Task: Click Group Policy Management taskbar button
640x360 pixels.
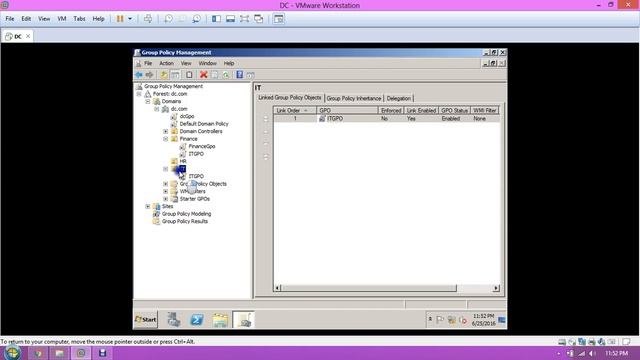Action: 244,320
